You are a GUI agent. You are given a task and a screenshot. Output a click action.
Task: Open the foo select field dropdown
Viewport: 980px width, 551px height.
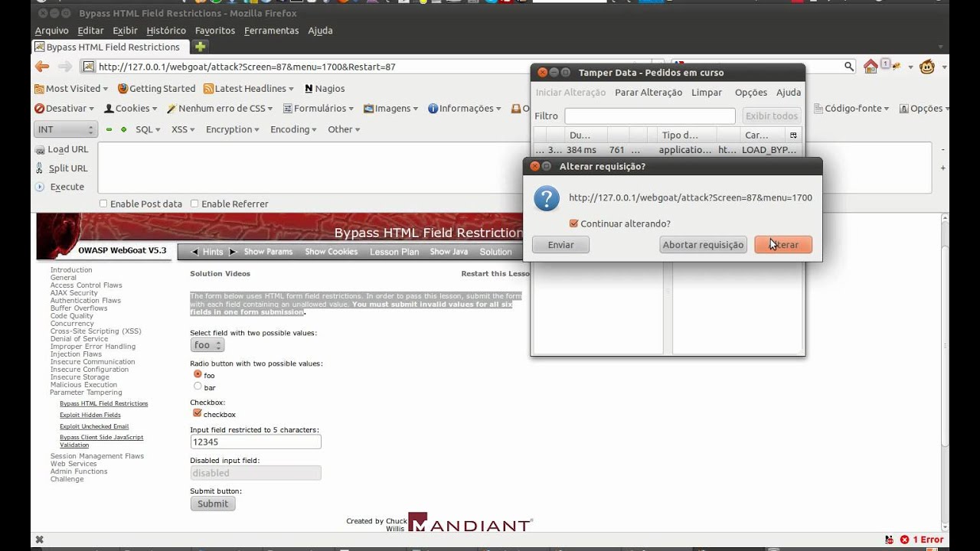click(207, 345)
